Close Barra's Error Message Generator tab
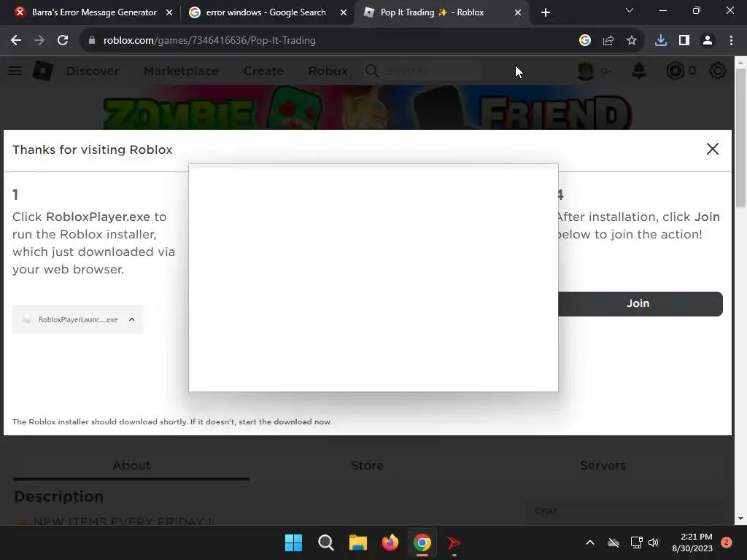Screen dimensions: 747x560 pyautogui.click(x=169, y=12)
